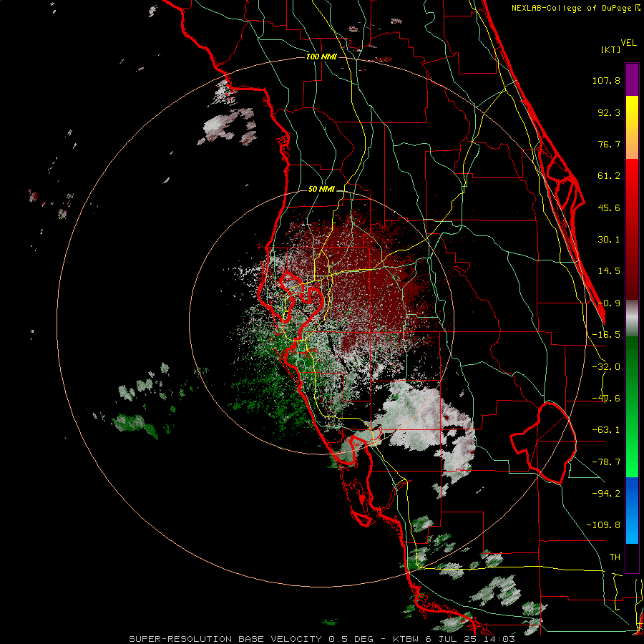
Task: Click the -78.7 velocity scale value
Action: click(x=606, y=462)
